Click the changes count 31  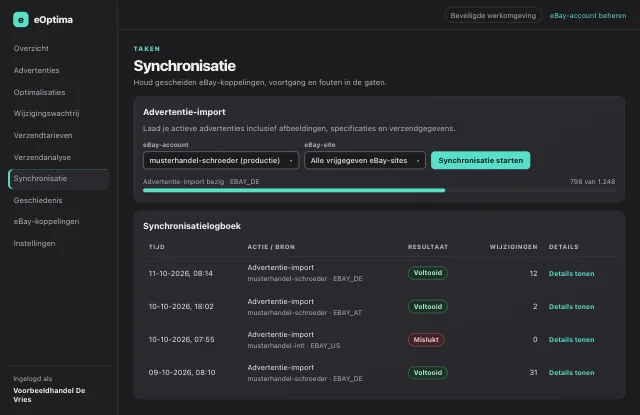tap(533, 373)
